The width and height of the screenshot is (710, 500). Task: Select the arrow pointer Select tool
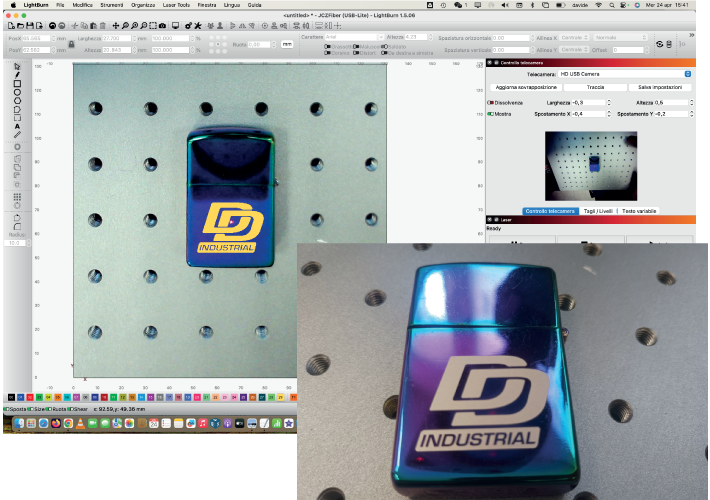tap(17, 67)
